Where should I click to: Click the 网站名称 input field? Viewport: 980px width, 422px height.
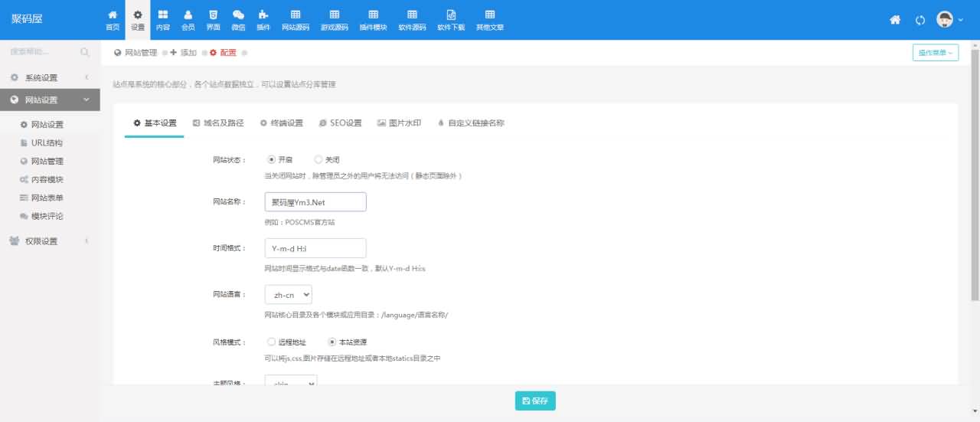coord(315,201)
